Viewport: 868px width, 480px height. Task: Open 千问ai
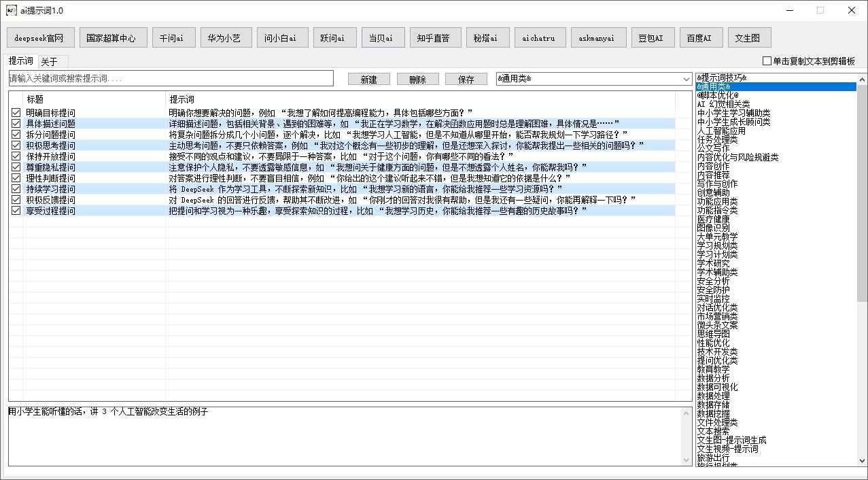pos(173,37)
